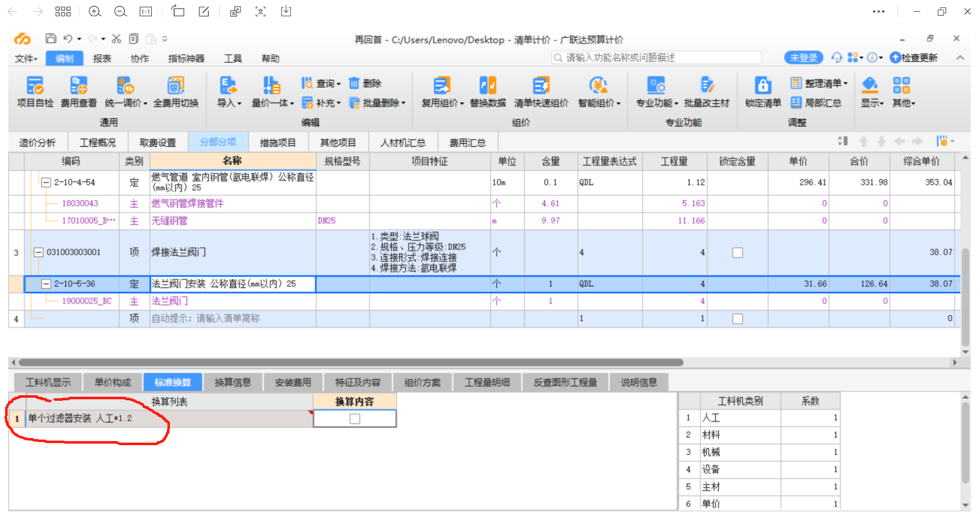This screenshot has width=980, height=514.
Task: Open the 安装费用 bottom tab
Action: pyautogui.click(x=293, y=382)
